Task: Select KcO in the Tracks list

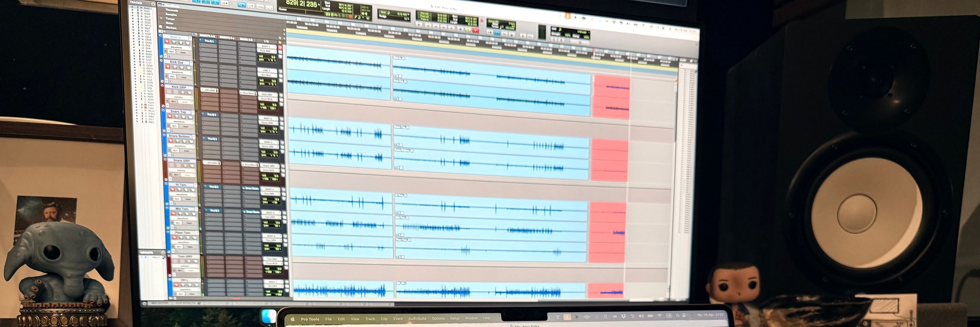Action: click(147, 11)
